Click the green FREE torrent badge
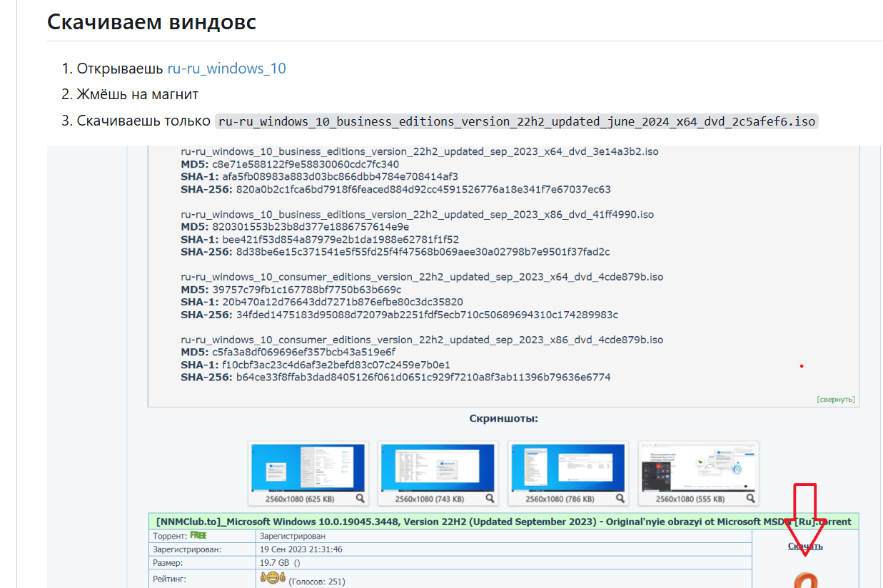This screenshot has height=588, width=883. (x=198, y=534)
